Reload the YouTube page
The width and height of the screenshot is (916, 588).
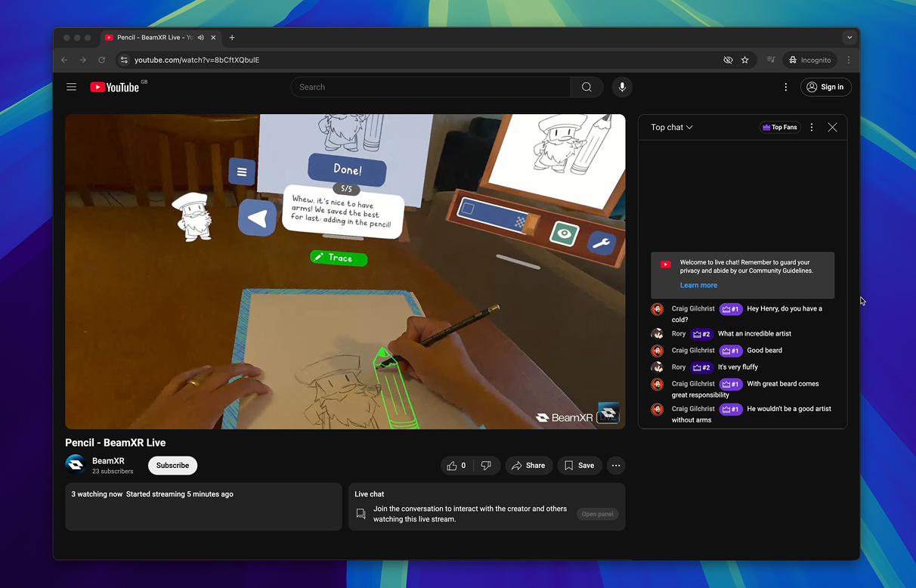pyautogui.click(x=102, y=60)
